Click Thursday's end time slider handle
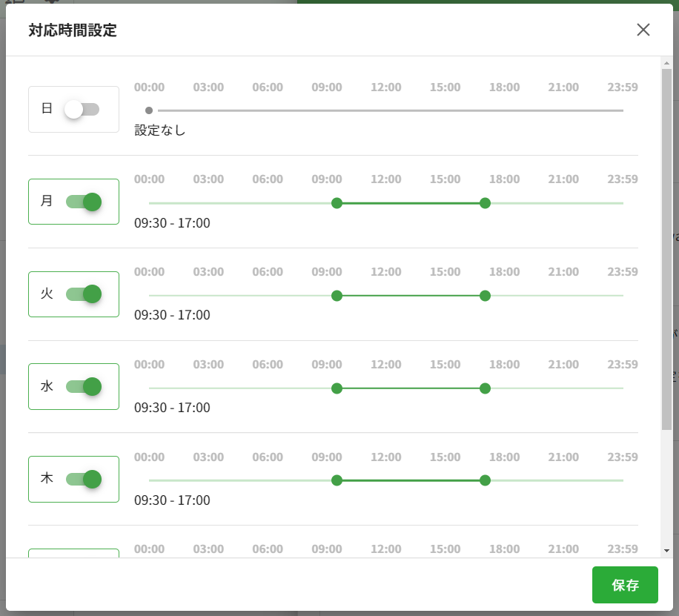This screenshot has height=616, width=679. coord(485,480)
